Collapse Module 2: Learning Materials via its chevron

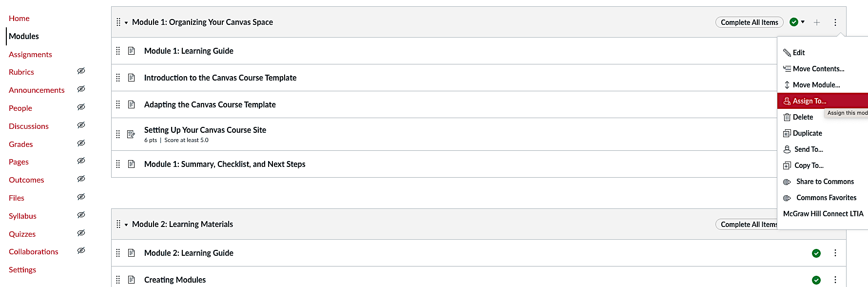point(126,225)
